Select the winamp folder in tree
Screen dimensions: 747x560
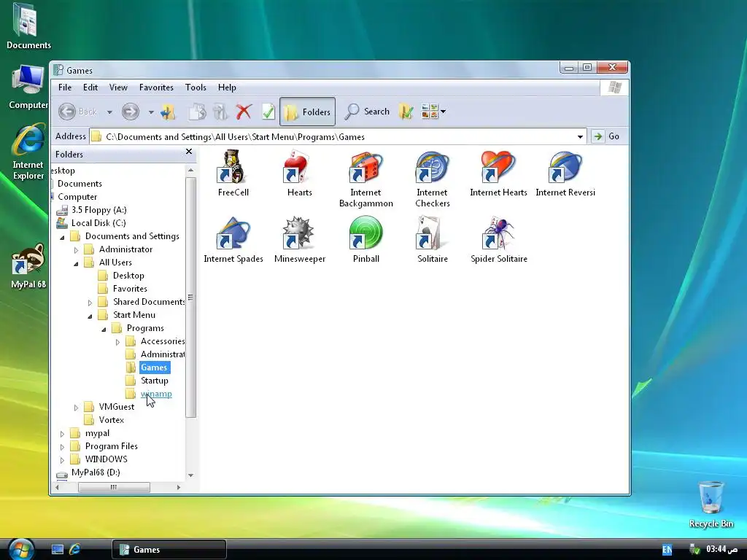[x=156, y=394]
